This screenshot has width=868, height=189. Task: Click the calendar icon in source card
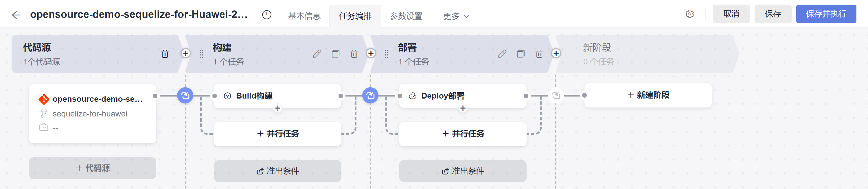(44, 127)
